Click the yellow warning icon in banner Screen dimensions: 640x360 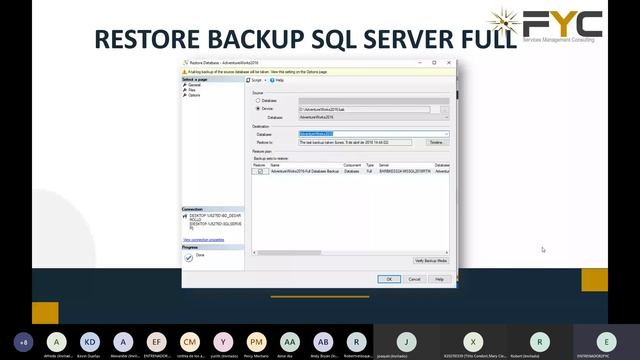pos(184,72)
